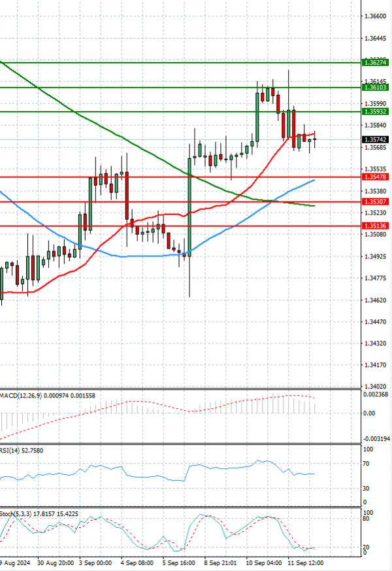Click the 4 Sep 08:00 time label
Image resolution: width=392 pixels, height=571 pixels.
tap(137, 562)
